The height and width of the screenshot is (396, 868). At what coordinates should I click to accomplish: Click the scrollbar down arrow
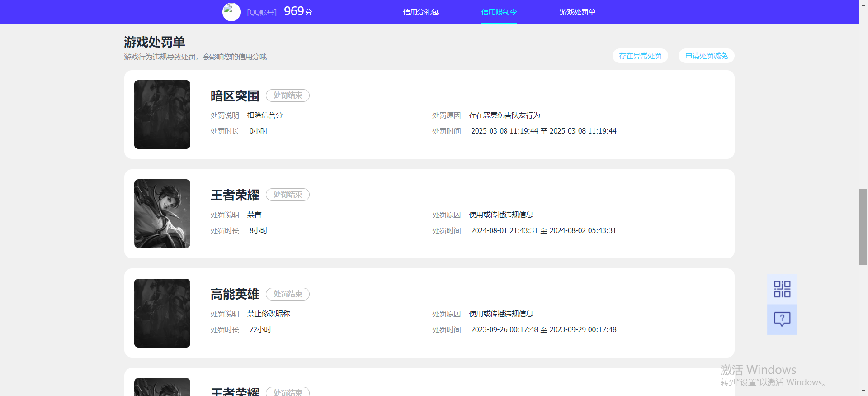[863, 391]
